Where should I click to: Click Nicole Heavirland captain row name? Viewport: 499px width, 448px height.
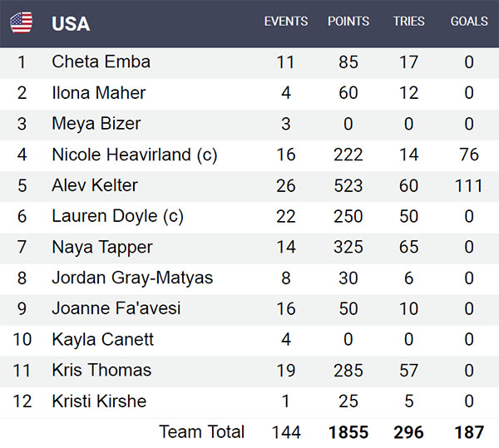tap(133, 155)
